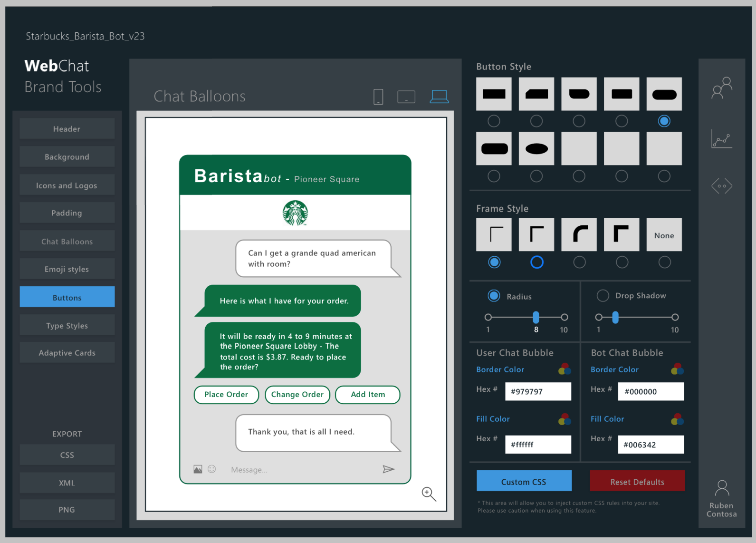Viewport: 756px width, 543px height.
Task: Open the Header settings tab
Action: (x=67, y=129)
